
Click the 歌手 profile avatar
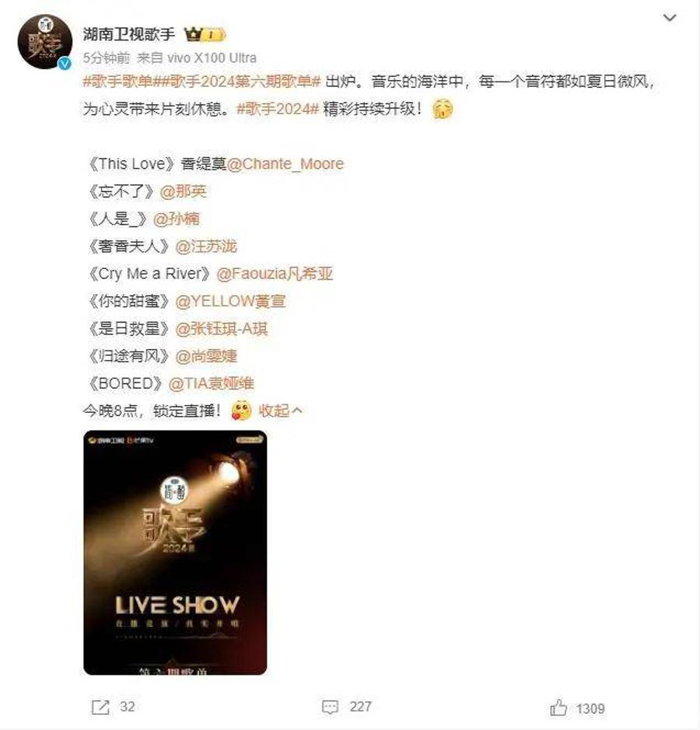pyautogui.click(x=44, y=42)
